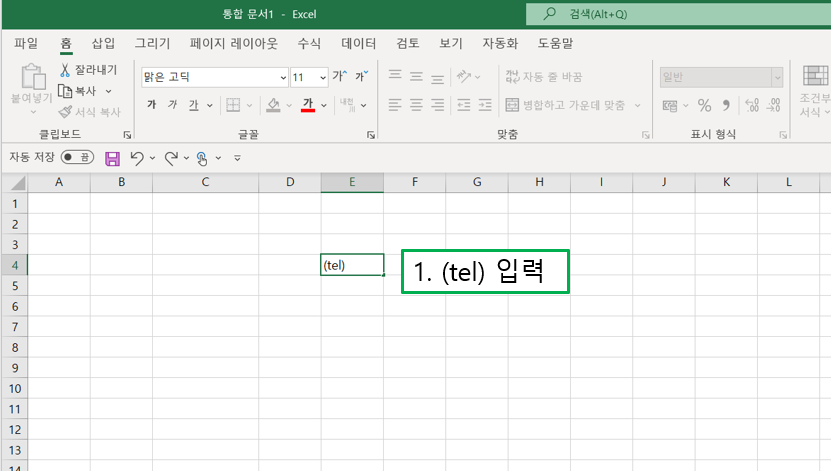Align text right
This screenshot has width=831, height=471.
click(x=437, y=105)
